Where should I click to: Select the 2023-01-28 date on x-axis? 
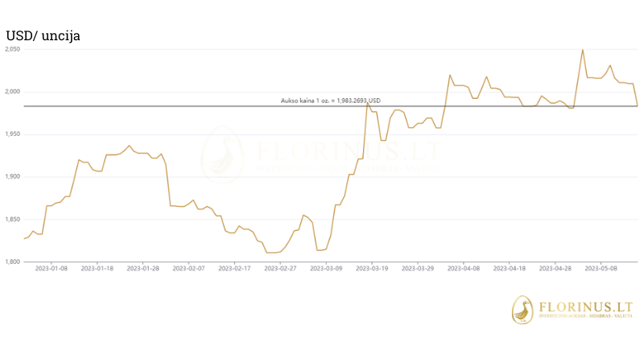(x=144, y=269)
